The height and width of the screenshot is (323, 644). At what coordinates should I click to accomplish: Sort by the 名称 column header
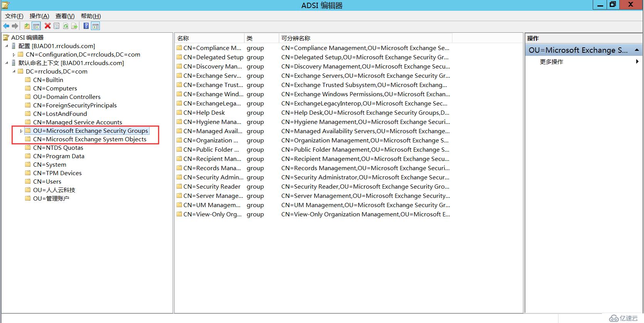pos(210,38)
